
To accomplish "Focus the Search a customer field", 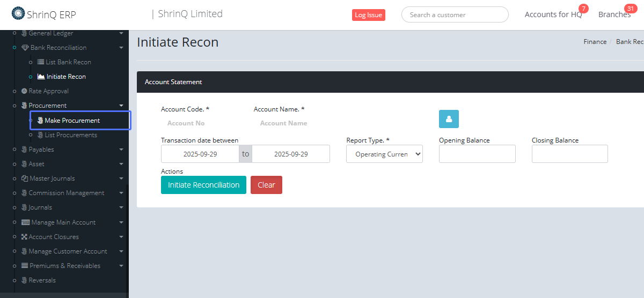I will point(455,15).
